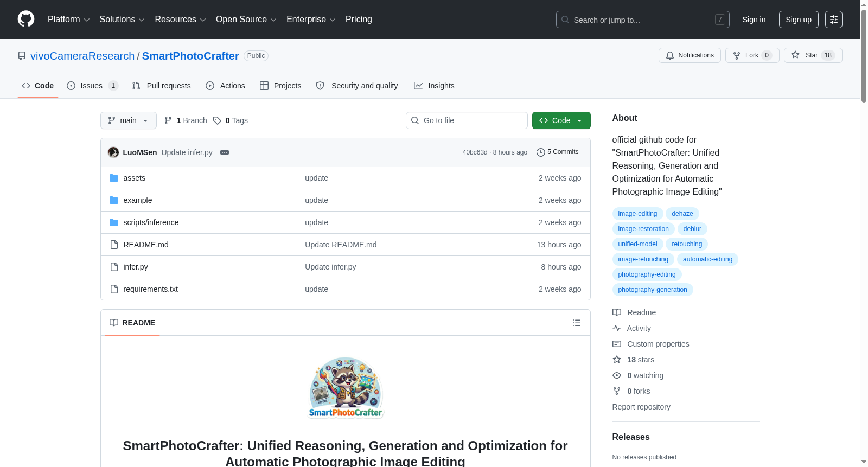Open the infer.py file
868x467 pixels.
click(136, 267)
